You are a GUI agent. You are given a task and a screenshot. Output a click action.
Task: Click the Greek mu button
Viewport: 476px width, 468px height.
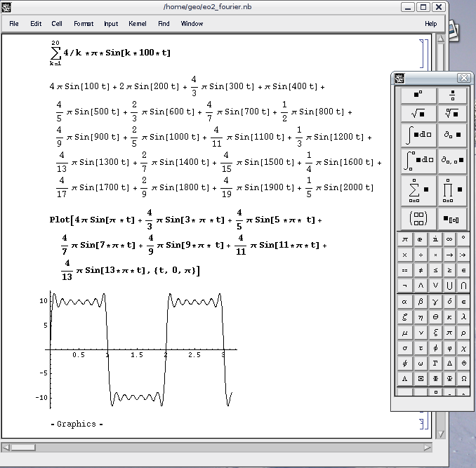[405, 333]
